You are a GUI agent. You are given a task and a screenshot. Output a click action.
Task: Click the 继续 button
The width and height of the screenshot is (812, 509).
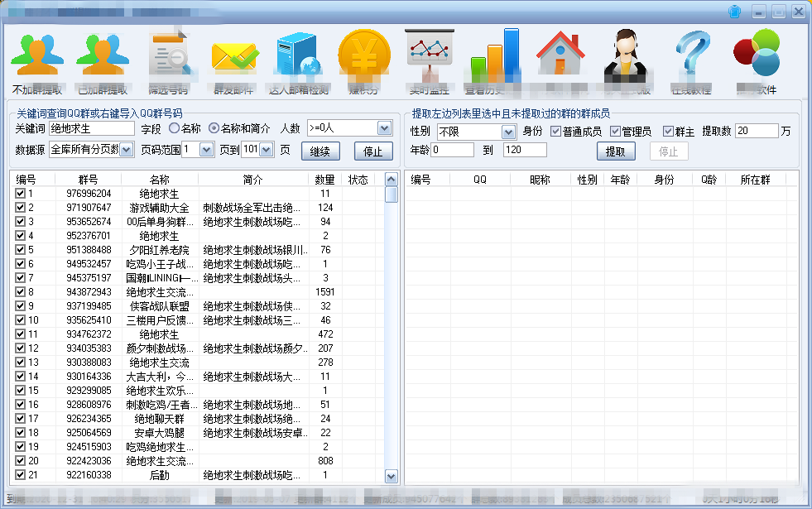[x=320, y=151]
